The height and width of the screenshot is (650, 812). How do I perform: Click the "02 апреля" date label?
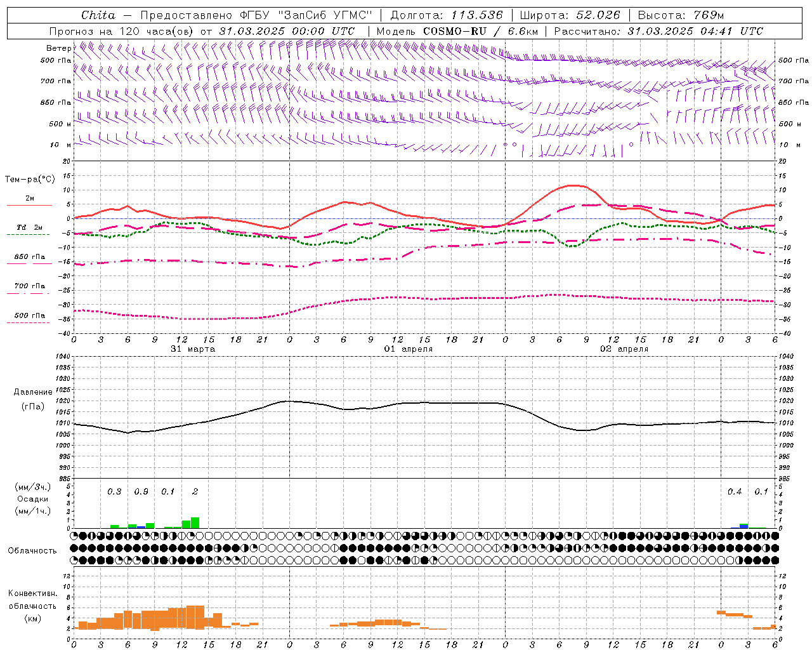(624, 348)
